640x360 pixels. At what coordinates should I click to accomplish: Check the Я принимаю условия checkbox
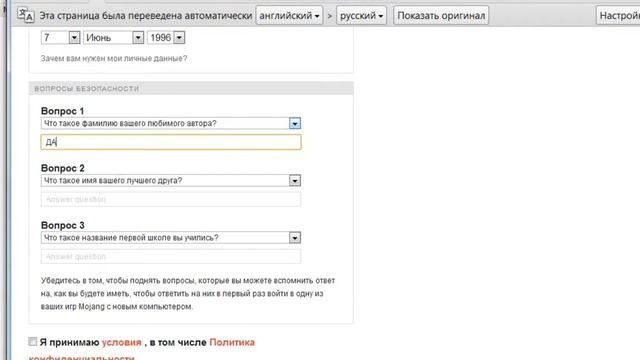(x=33, y=341)
